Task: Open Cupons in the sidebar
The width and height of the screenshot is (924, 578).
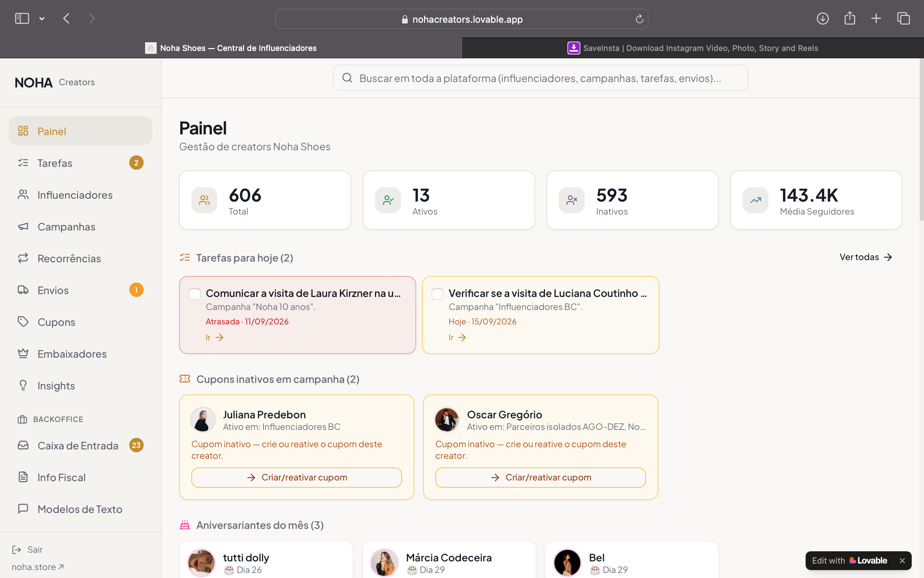Action: coord(80,322)
